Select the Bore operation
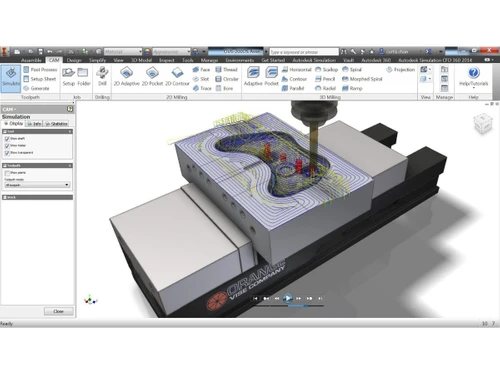Viewport: 500px width, 375px height. pos(224,88)
